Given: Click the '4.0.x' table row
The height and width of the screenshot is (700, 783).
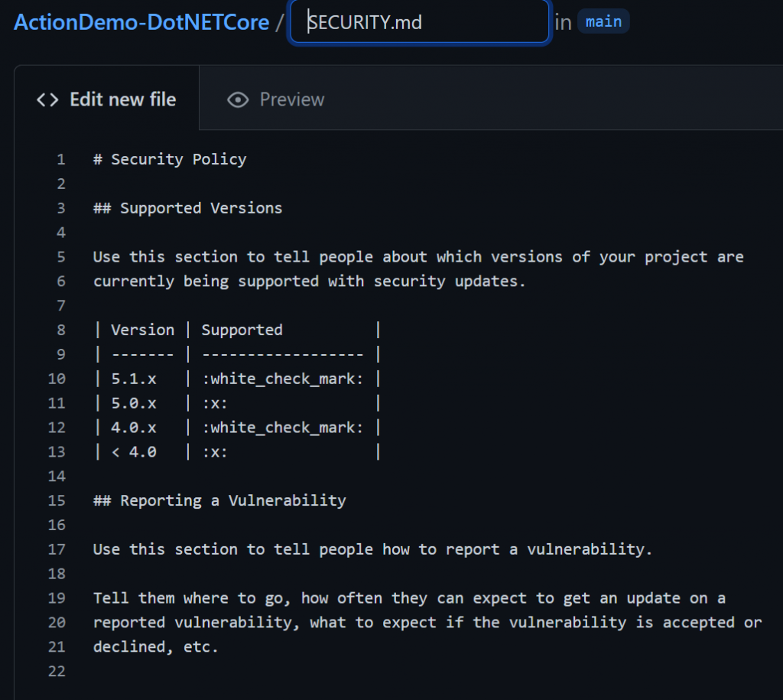Looking at the screenshot, I should click(238, 428).
